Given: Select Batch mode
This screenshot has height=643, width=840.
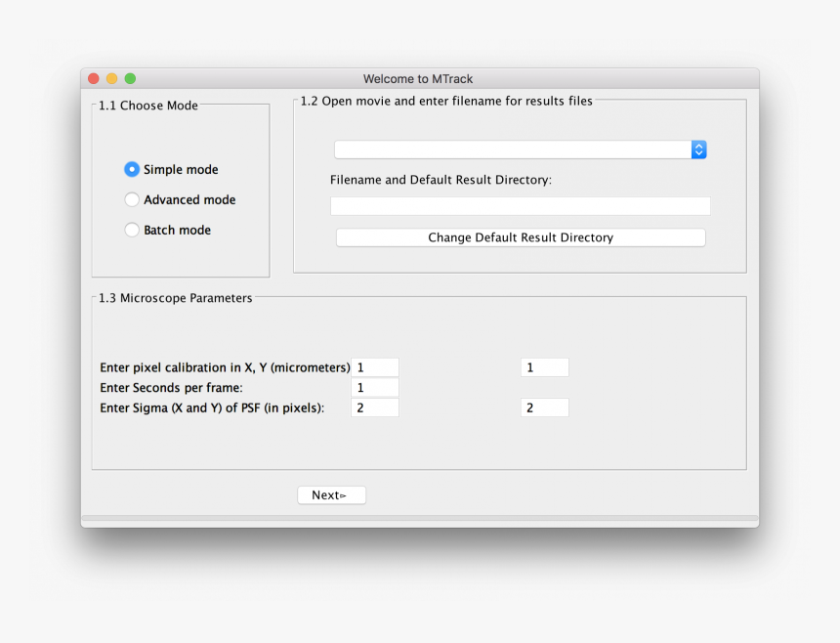Looking at the screenshot, I should [x=132, y=230].
